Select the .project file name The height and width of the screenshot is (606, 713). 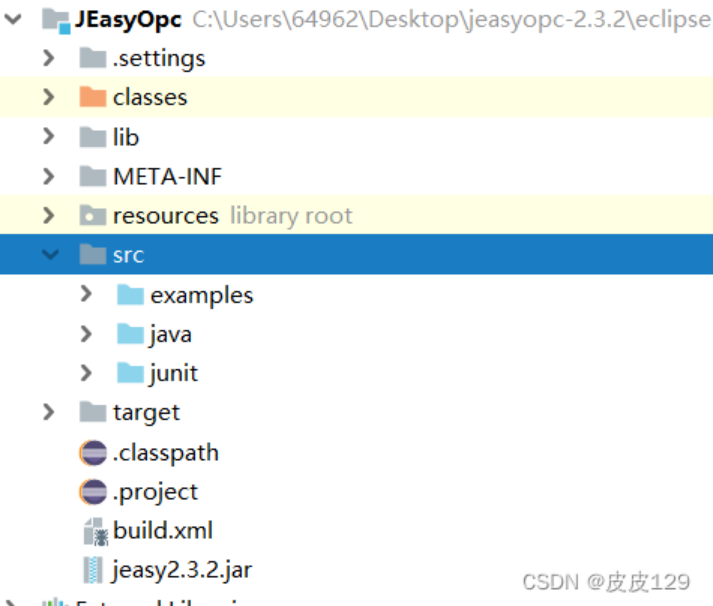click(156, 493)
